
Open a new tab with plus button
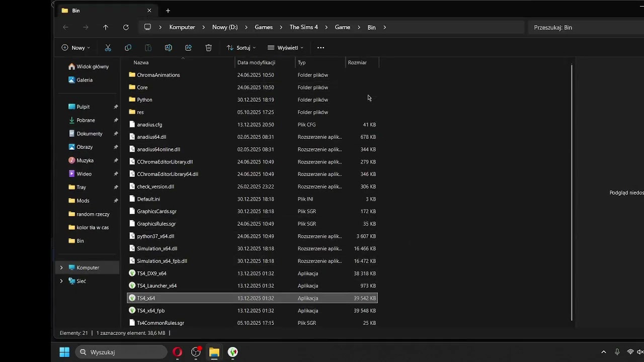tap(168, 11)
